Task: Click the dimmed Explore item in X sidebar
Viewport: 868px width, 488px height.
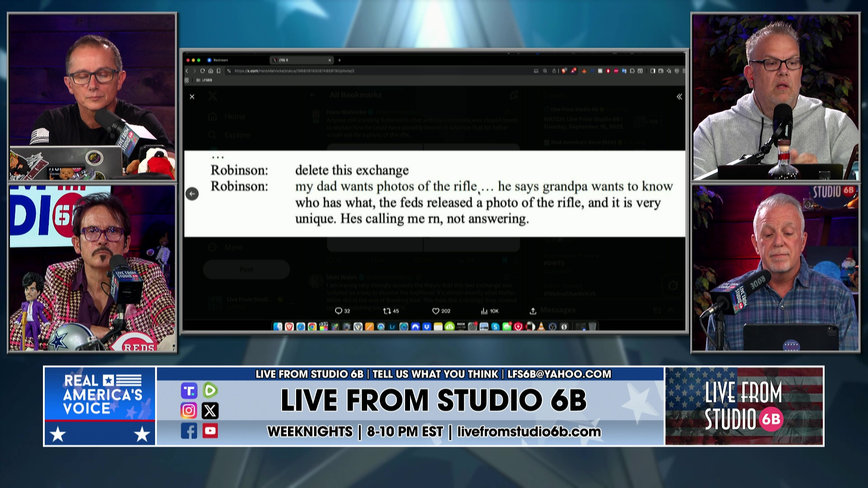Action: click(229, 135)
